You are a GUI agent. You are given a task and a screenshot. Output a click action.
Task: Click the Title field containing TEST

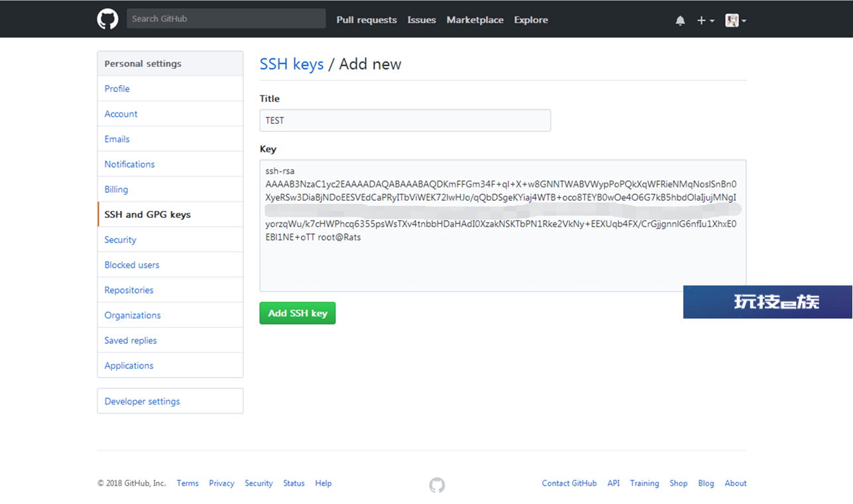405,121
